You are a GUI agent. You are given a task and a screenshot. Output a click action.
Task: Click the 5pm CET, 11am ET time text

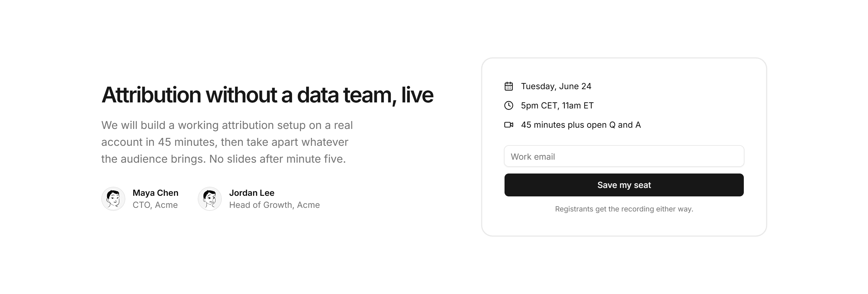(557, 105)
